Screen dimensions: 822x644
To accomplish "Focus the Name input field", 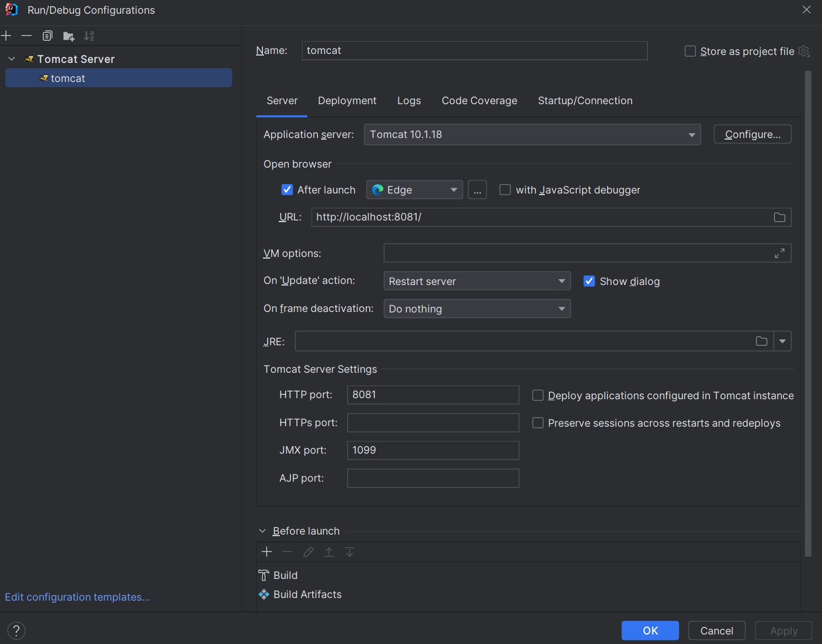I will (474, 51).
